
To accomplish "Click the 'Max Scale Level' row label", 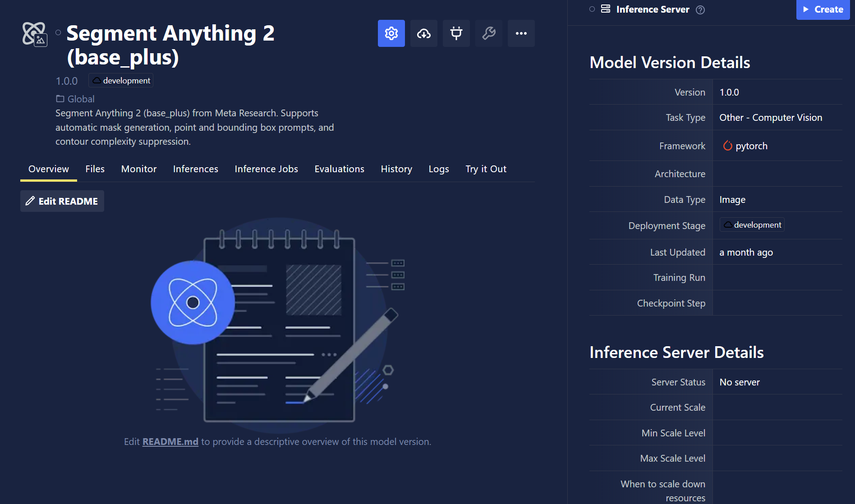I will [x=673, y=458].
